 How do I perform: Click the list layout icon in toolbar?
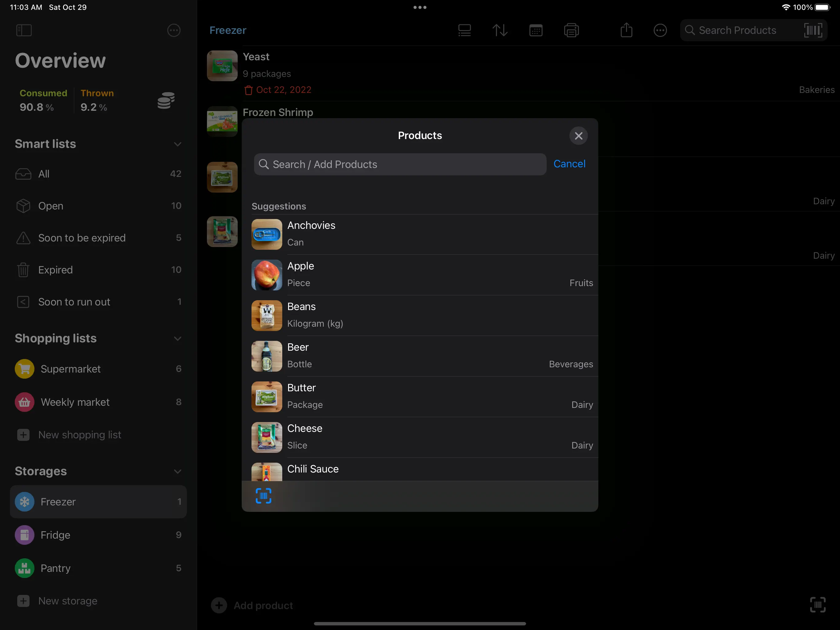tap(464, 30)
